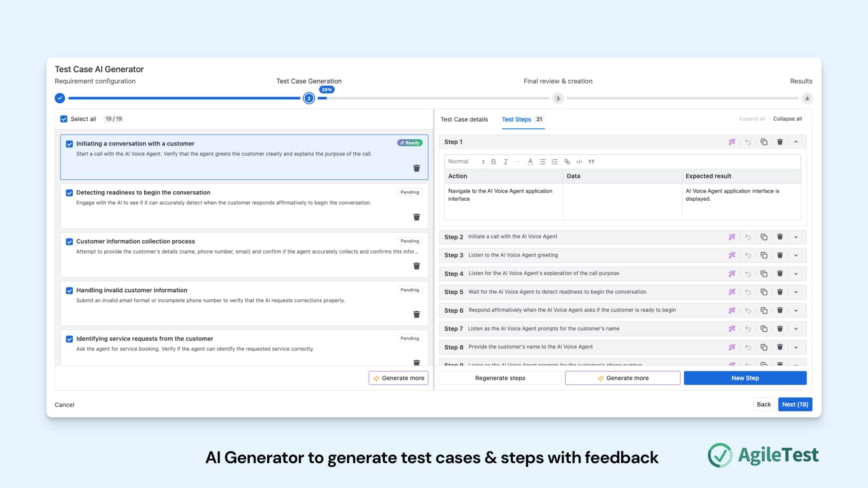
Task: Open the Normal text style dropdown
Action: tap(466, 162)
